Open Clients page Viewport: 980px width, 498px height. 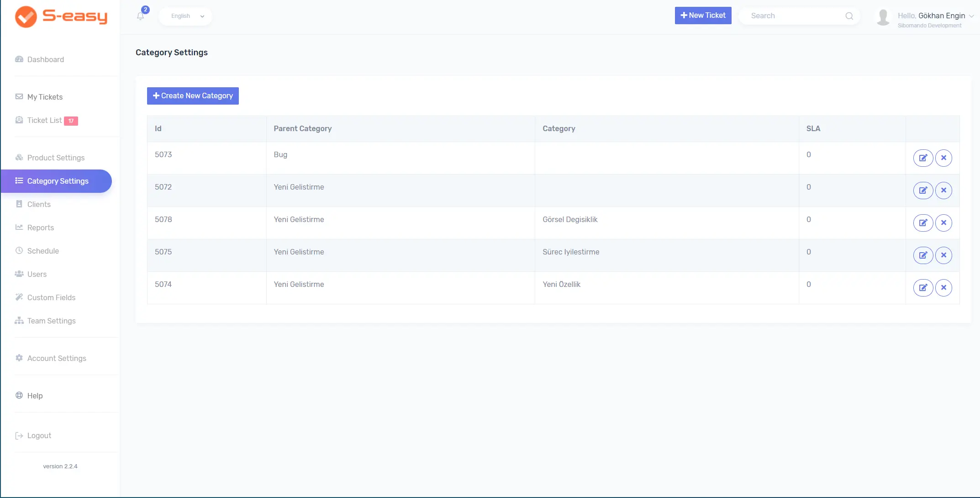click(39, 204)
